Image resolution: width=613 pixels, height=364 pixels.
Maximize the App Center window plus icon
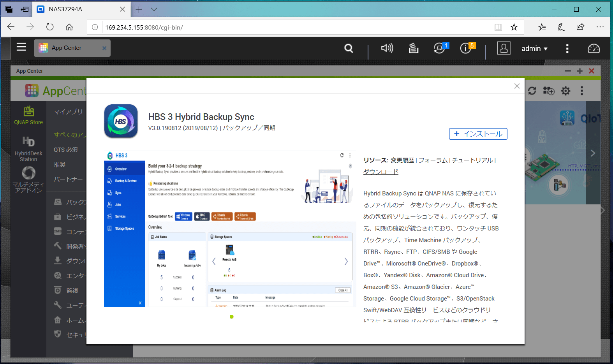[580, 71]
